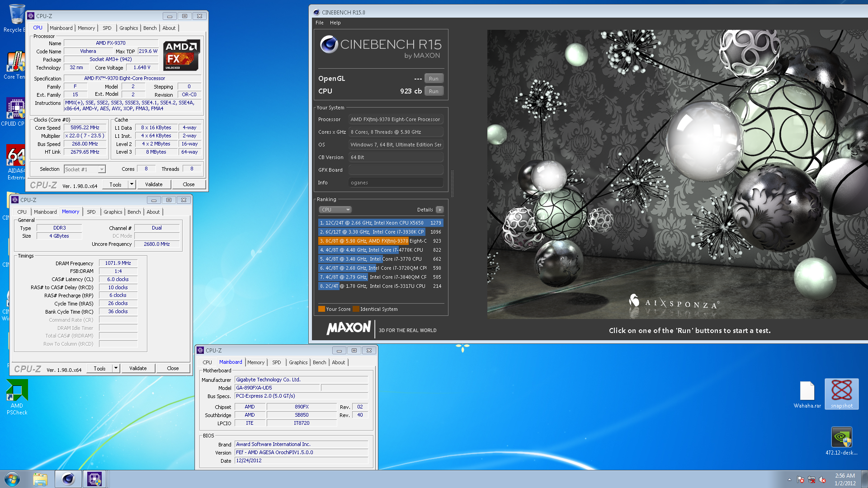Run the OpenGL benchmark
Screen dimensions: 868x488
click(x=434, y=79)
